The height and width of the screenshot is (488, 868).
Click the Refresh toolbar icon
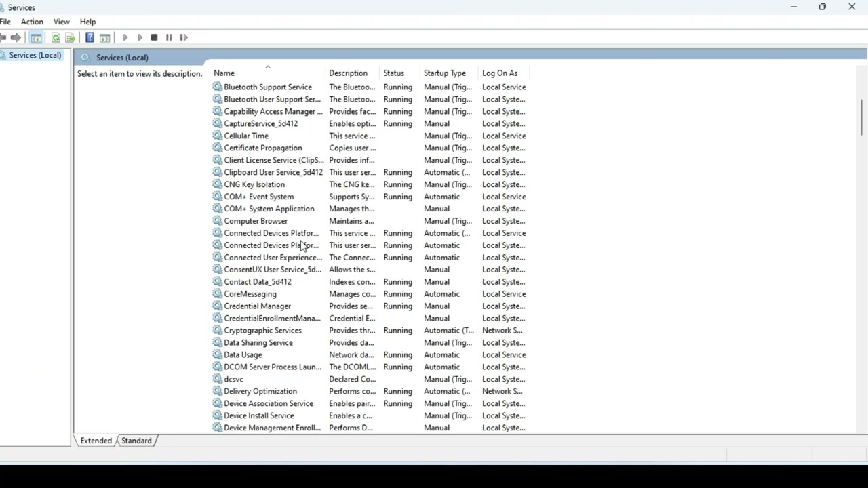point(56,37)
